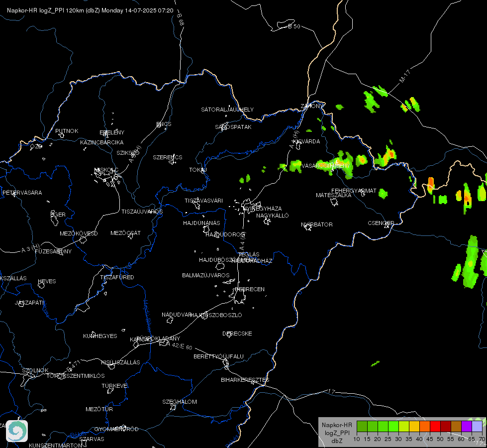Select the brown 55-60 dBZ legend swatch

point(456,426)
